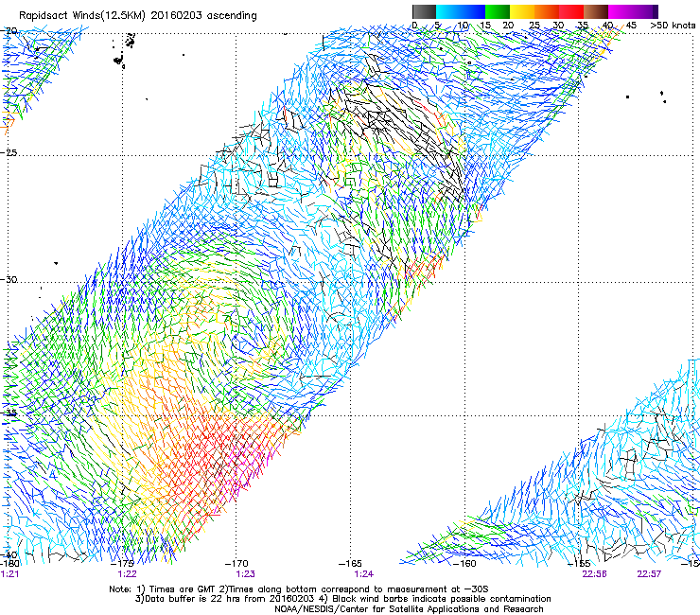Pick the brown 35-40 knots legend swatch

[x=596, y=11]
